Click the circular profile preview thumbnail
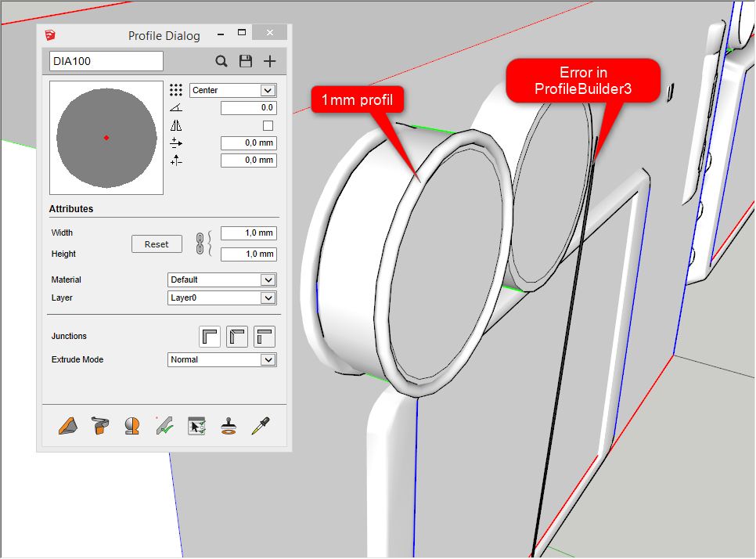 coord(106,138)
